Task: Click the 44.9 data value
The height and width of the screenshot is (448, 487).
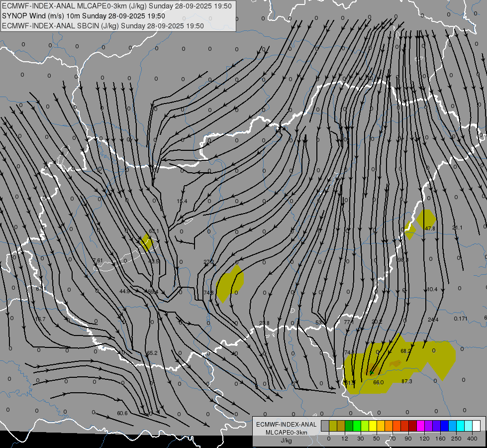Action: pyautogui.click(x=125, y=291)
